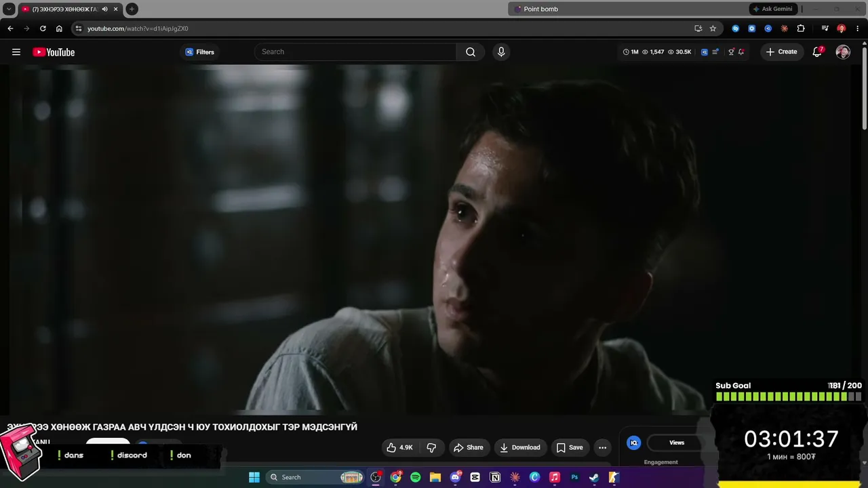Viewport: 868px width, 488px height.
Task: Click the vidIQ panel logo beside Views
Action: click(634, 443)
